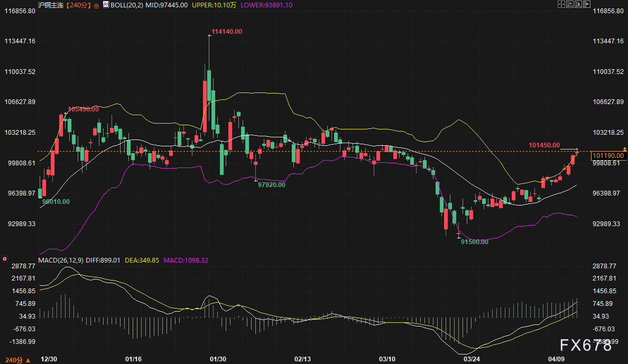Click the orange plus circle beside 240分
This screenshot has height=364, width=628.
pos(96,5)
